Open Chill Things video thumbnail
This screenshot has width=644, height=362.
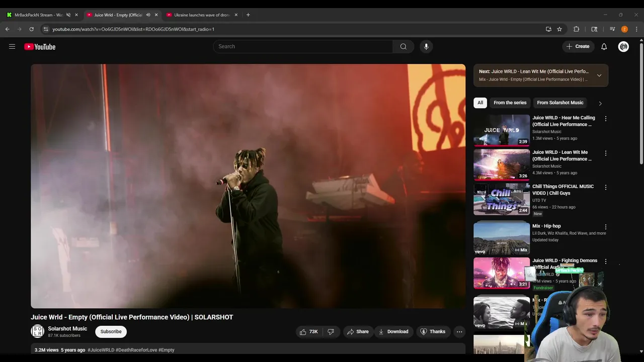coord(502,199)
